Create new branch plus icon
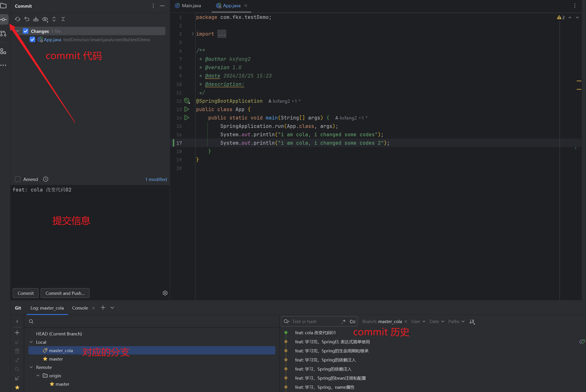 pos(17,333)
